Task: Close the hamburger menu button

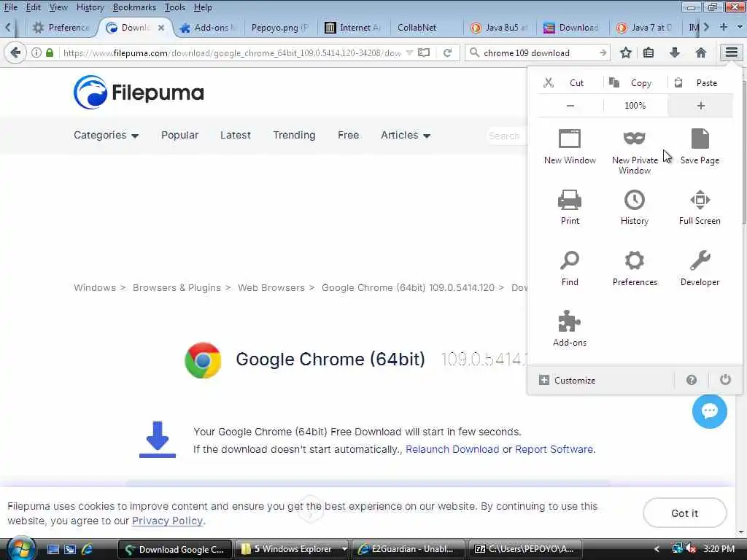Action: point(731,52)
